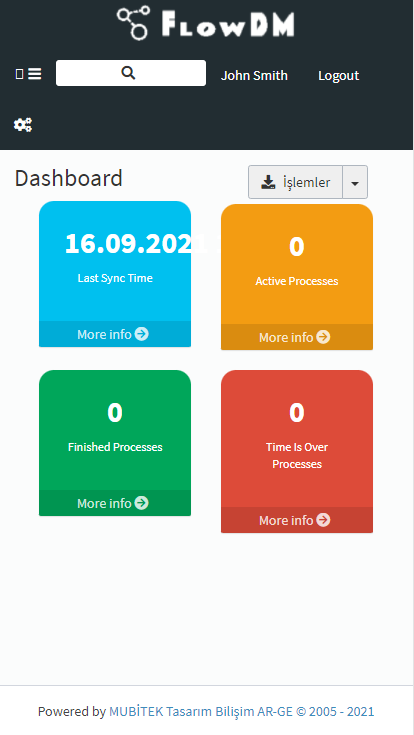Click arrow icon on Finished Processes card

click(141, 502)
